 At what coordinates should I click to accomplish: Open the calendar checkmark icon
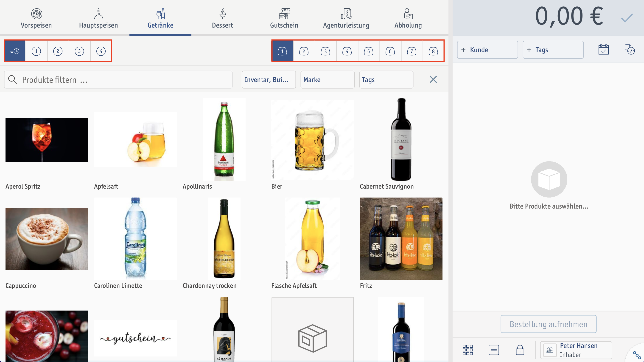point(604,50)
